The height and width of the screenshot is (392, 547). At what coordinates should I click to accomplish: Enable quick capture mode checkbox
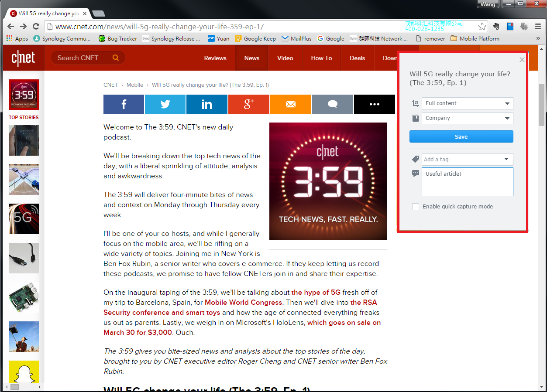(416, 207)
